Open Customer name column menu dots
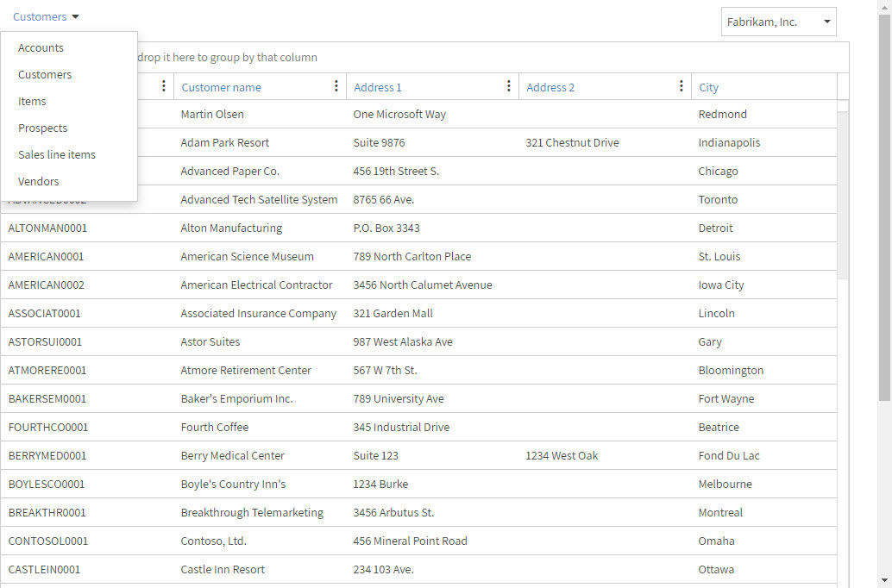Screen dimensions: 892x588 [x=336, y=86]
